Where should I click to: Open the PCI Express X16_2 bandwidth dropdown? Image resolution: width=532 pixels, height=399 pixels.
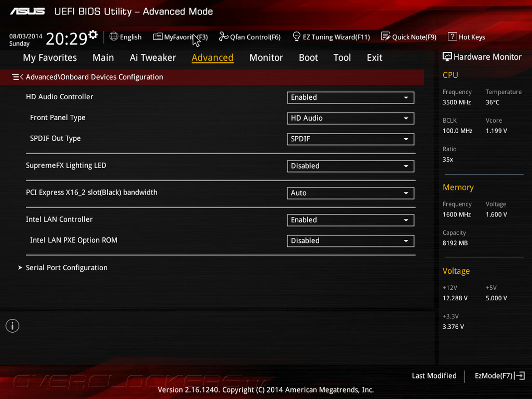coord(351,193)
